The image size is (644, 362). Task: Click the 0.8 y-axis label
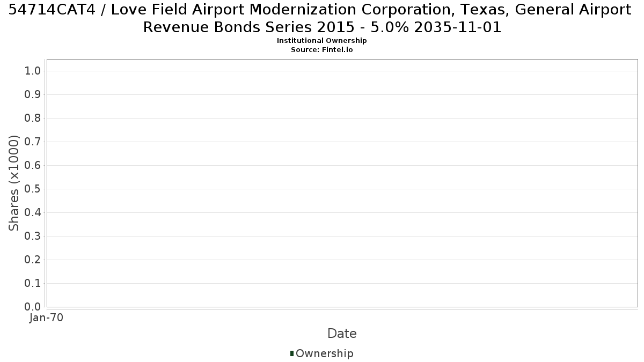pyautogui.click(x=33, y=118)
